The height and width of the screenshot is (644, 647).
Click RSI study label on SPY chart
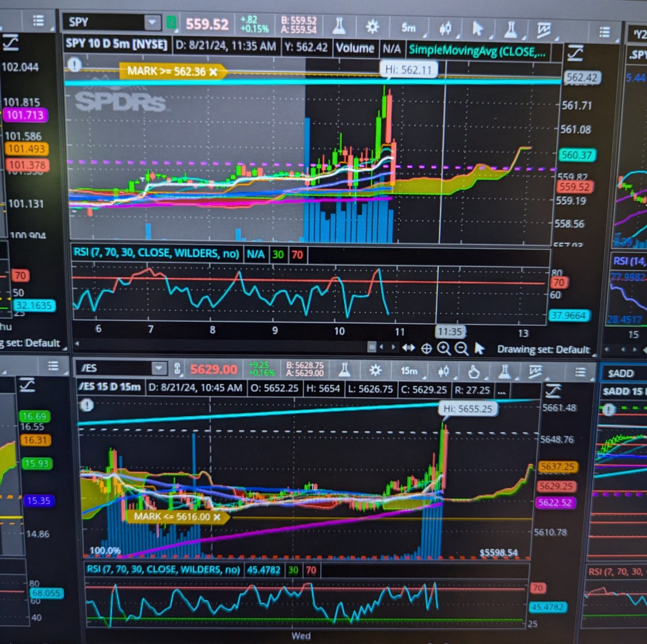156,253
